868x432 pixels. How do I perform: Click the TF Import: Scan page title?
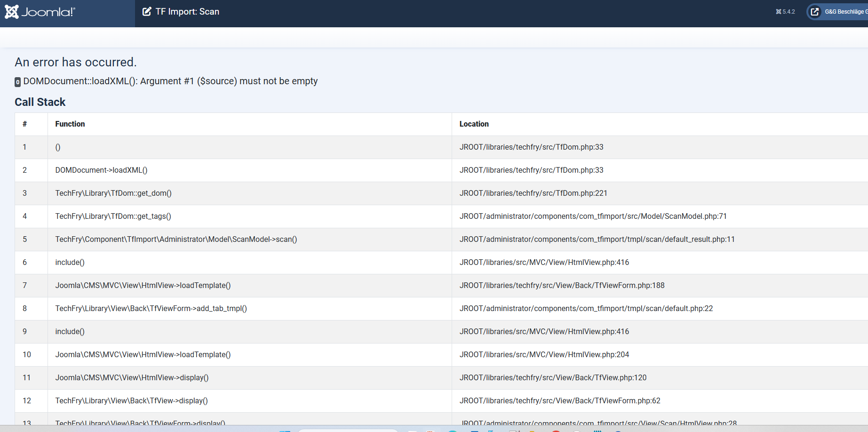tap(187, 12)
